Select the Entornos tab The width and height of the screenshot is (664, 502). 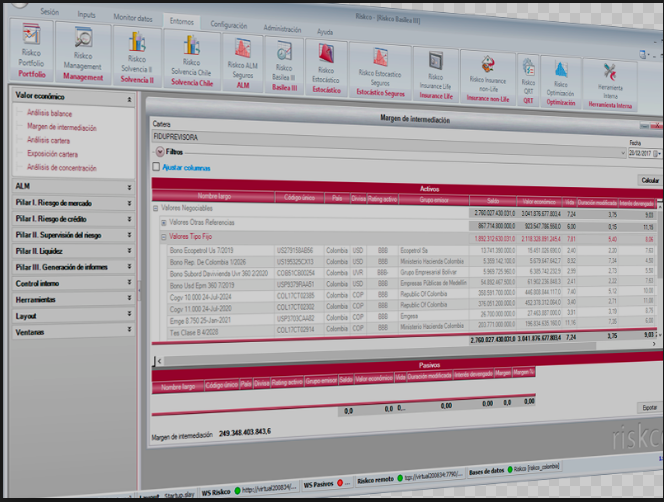(182, 21)
